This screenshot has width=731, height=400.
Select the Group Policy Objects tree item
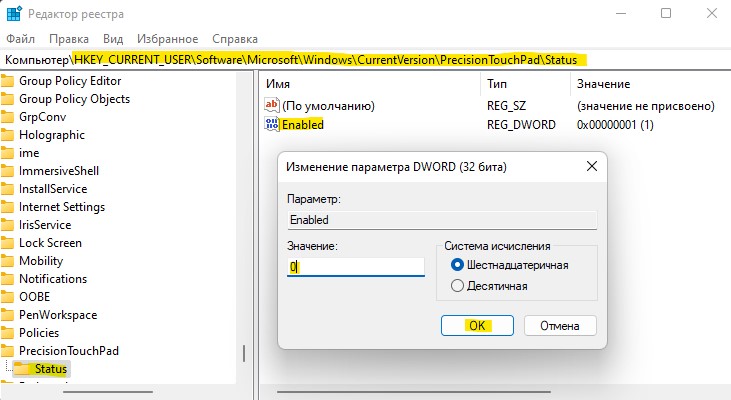coord(75,99)
